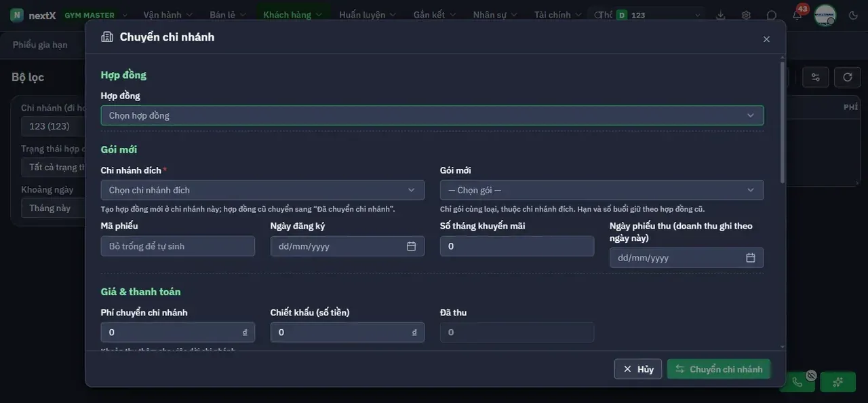Toggle dark mode moon icon
This screenshot has height=403, width=868.
[853, 15]
